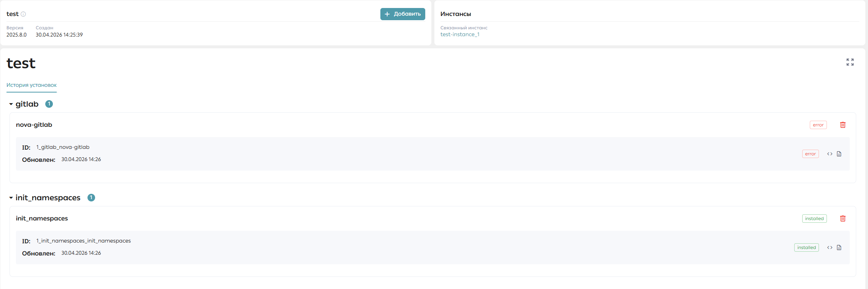
Task: Select the nova-gitlab component title
Action: coord(34,125)
